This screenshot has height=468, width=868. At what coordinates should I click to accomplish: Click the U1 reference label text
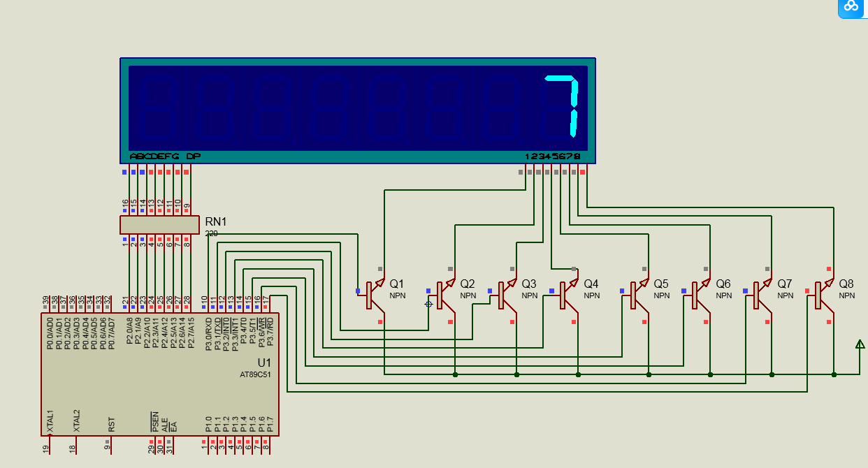point(263,363)
